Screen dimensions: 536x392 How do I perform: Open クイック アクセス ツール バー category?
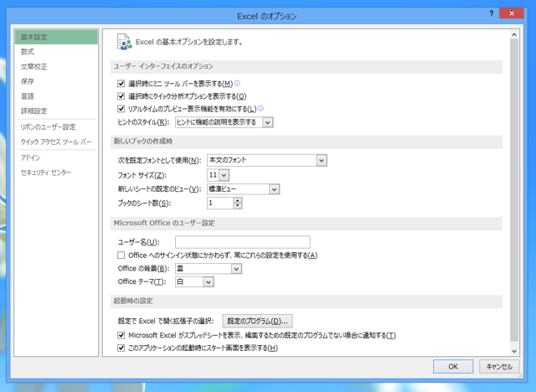tap(56, 142)
